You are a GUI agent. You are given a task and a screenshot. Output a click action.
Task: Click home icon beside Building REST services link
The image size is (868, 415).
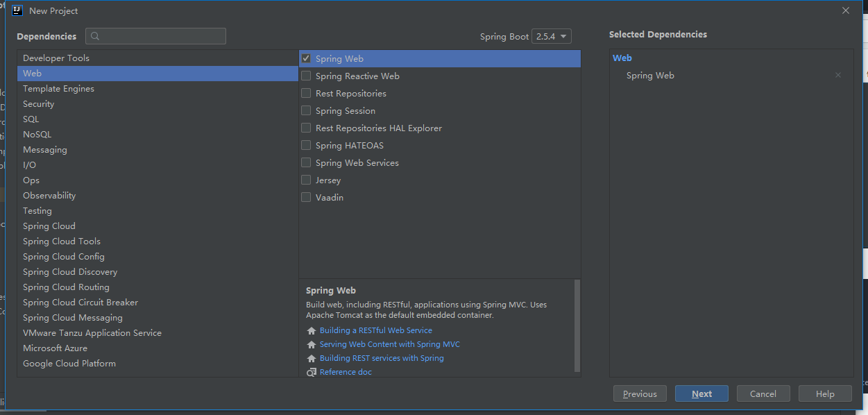tap(312, 359)
